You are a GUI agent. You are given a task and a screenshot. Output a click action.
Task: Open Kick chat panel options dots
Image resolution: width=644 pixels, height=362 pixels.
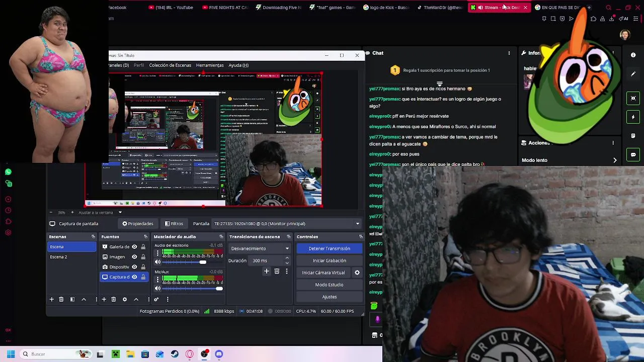[x=509, y=53]
